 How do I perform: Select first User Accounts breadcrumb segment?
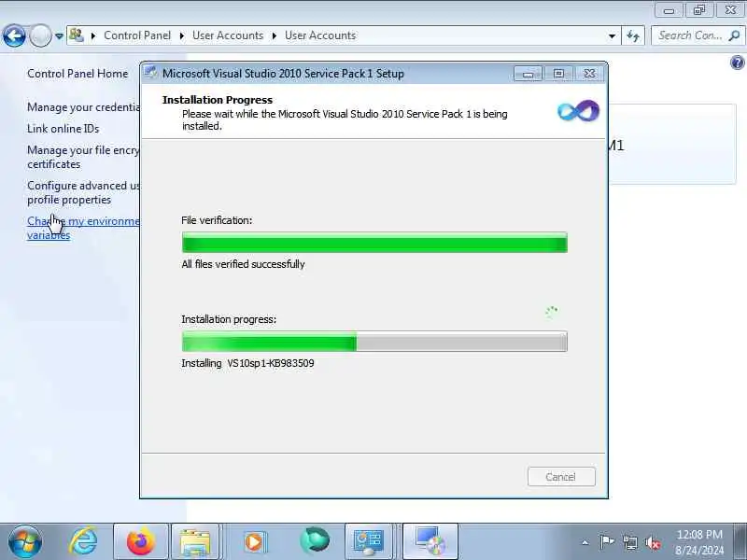pyautogui.click(x=228, y=35)
